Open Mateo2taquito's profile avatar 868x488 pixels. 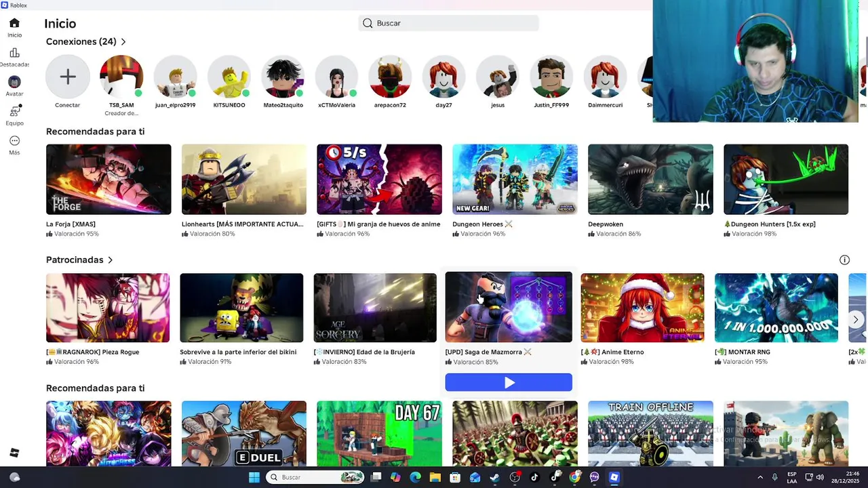click(x=283, y=77)
